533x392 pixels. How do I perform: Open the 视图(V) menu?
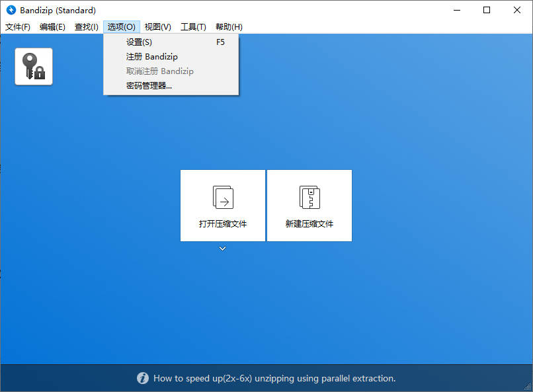[158, 27]
